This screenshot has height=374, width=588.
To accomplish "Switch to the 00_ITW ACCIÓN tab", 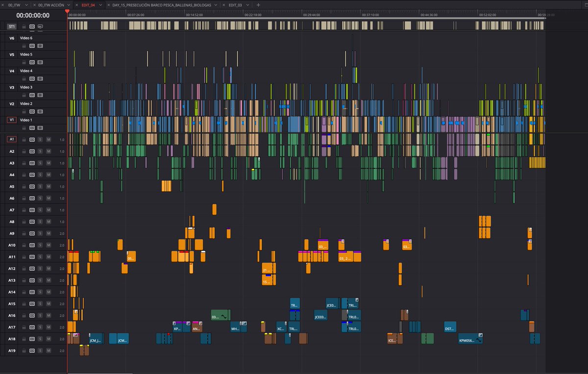I will click(50, 4).
